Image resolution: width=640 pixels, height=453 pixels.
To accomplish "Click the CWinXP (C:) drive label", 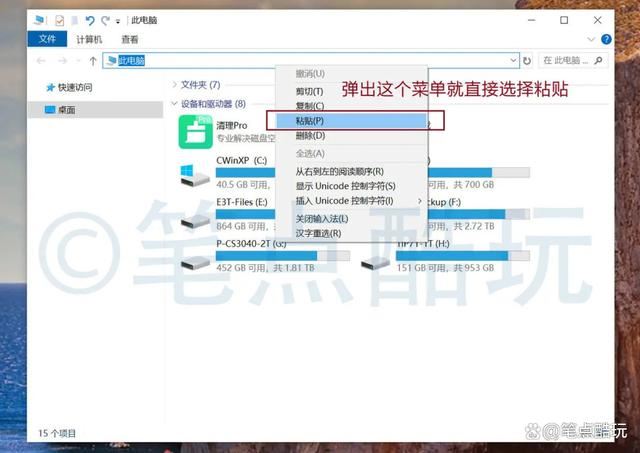I will pyautogui.click(x=241, y=160).
